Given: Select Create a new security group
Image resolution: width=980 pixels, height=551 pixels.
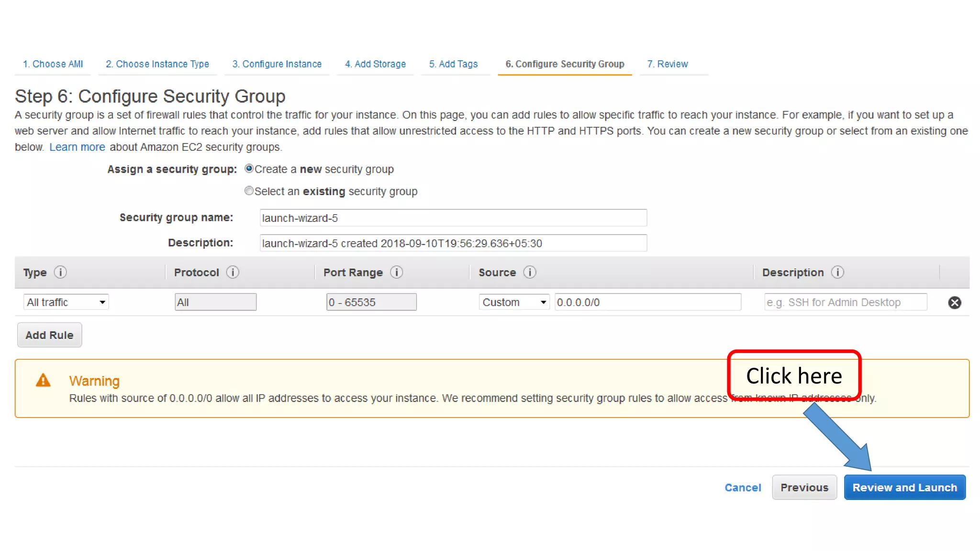Looking at the screenshot, I should pyautogui.click(x=249, y=169).
